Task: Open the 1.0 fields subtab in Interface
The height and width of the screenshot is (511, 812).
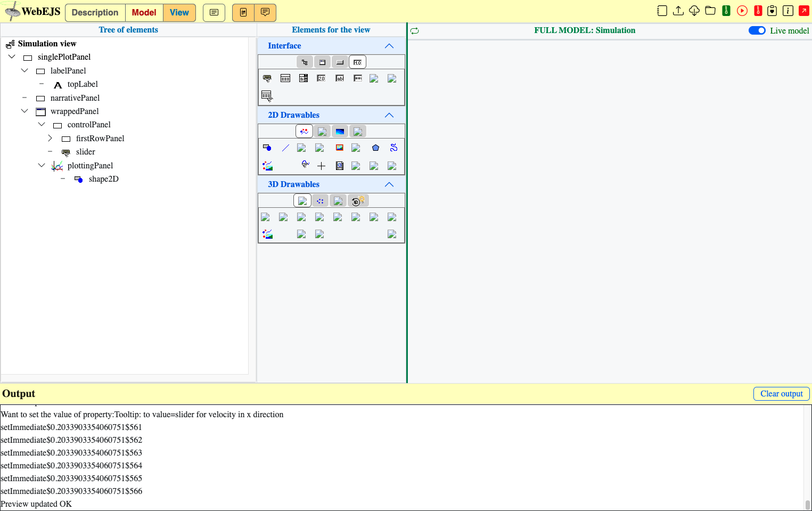Action: tap(357, 62)
